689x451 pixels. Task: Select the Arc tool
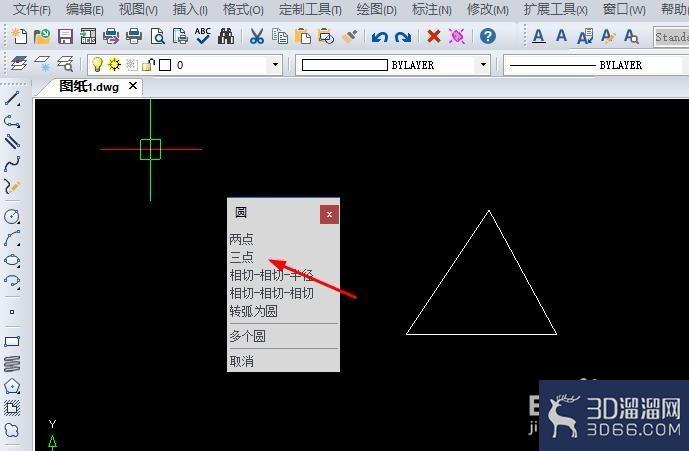(12, 238)
